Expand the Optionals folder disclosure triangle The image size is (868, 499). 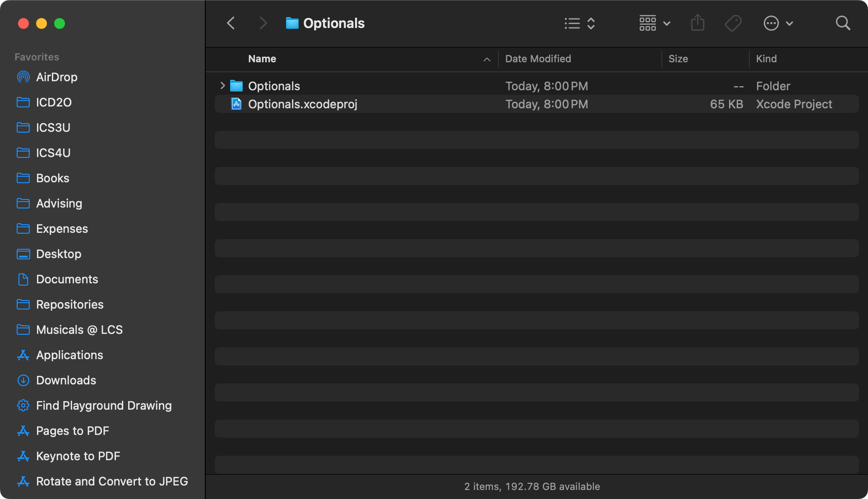point(222,86)
